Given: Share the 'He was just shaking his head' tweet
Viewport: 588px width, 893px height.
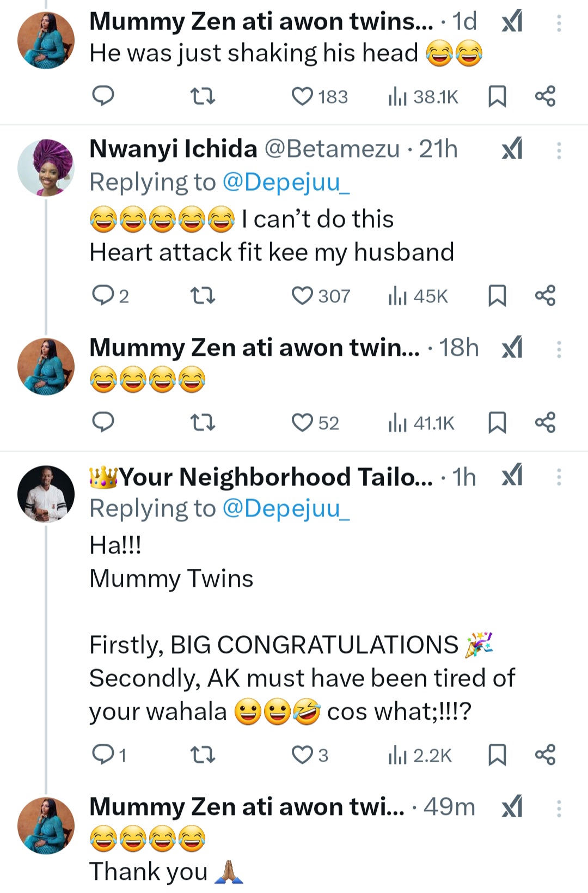Looking at the screenshot, I should tap(545, 96).
